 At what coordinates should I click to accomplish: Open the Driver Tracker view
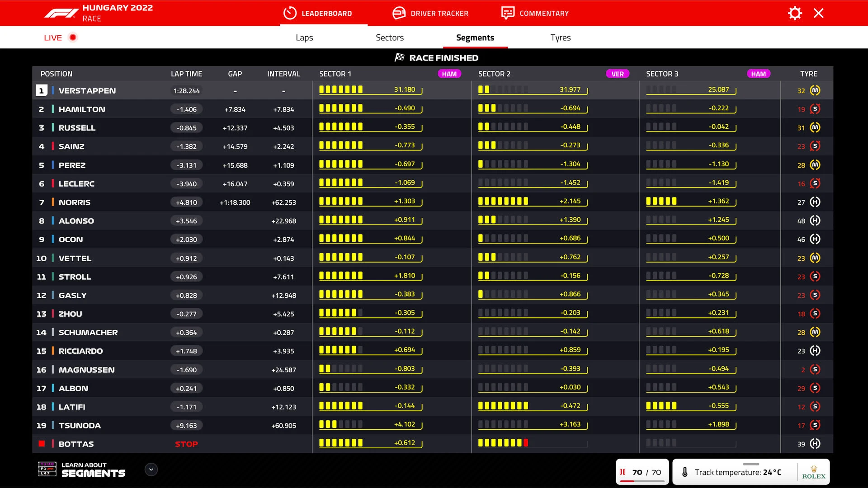tap(430, 13)
